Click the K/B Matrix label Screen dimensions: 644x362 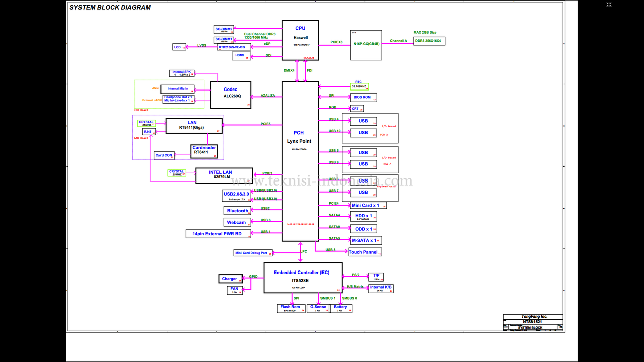point(355,287)
